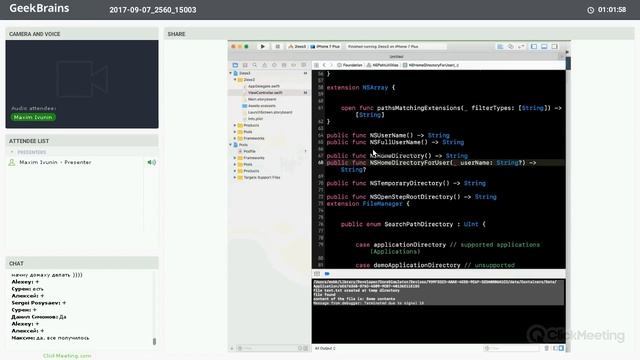Open the All Output dropdown
This screenshot has height=360, width=640.
point(325,348)
